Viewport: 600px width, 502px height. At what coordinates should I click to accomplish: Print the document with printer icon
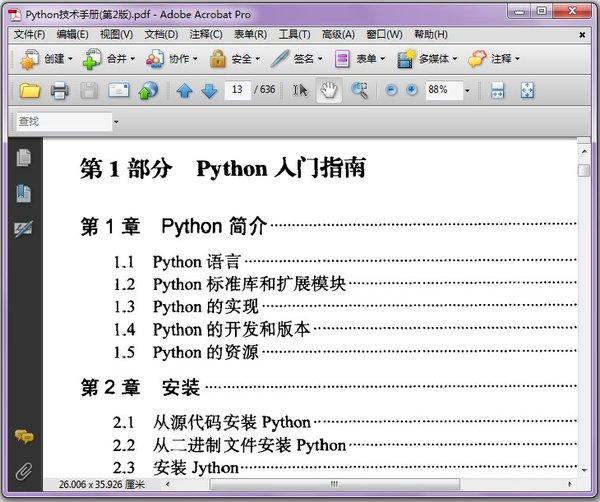click(x=60, y=91)
